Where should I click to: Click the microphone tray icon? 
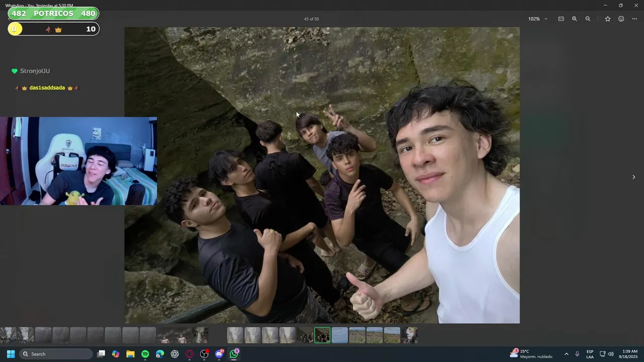click(x=577, y=354)
